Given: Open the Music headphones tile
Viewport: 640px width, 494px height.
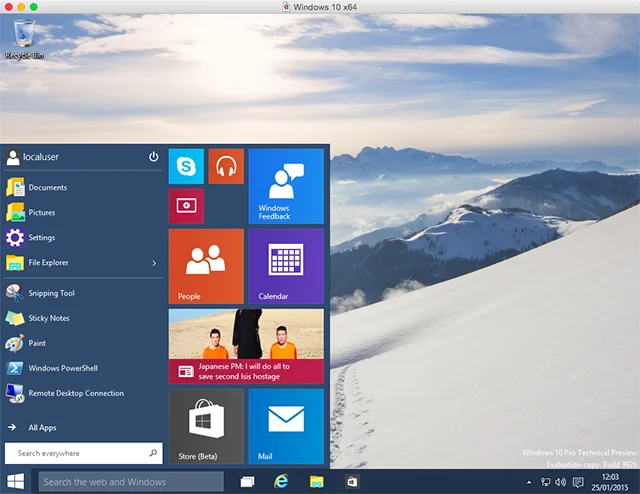Looking at the screenshot, I should pos(226,166).
